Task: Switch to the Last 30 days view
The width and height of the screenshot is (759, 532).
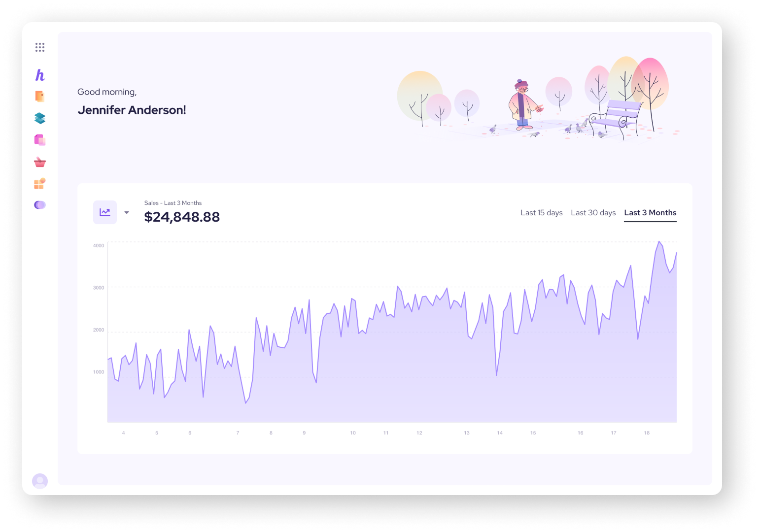Action: coord(593,212)
